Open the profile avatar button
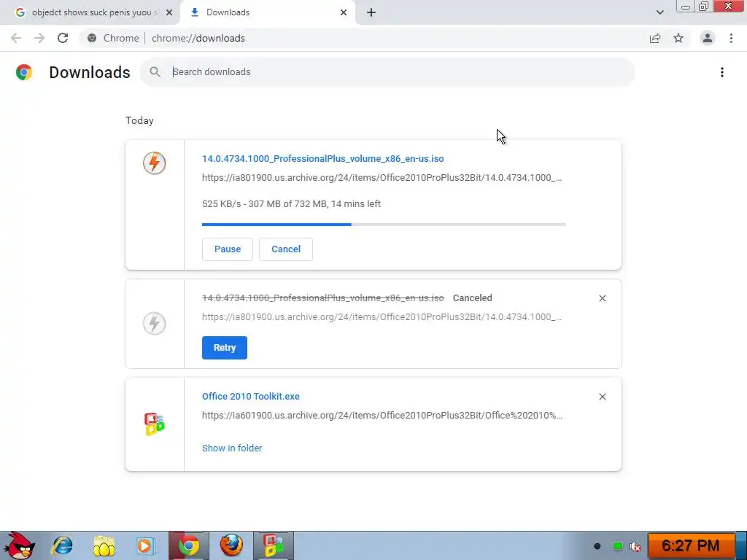The height and width of the screenshot is (560, 747). coord(708,38)
